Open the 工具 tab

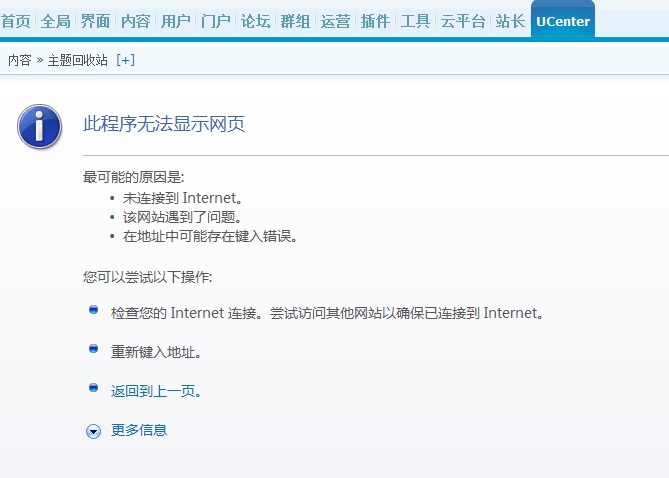[x=415, y=21]
